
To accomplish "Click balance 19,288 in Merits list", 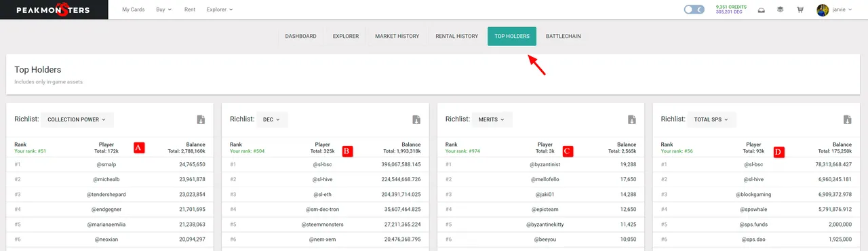I will click(x=628, y=165).
